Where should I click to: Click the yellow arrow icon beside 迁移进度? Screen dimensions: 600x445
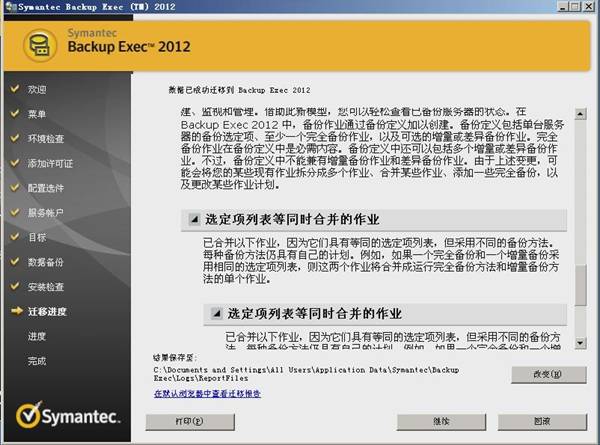[x=13, y=311]
